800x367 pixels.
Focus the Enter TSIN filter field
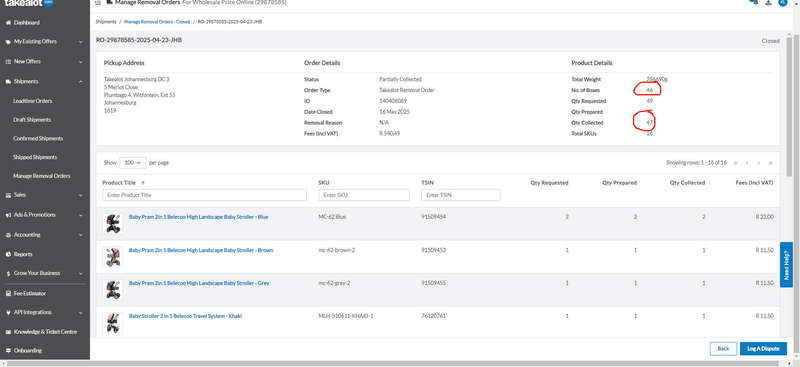click(461, 195)
